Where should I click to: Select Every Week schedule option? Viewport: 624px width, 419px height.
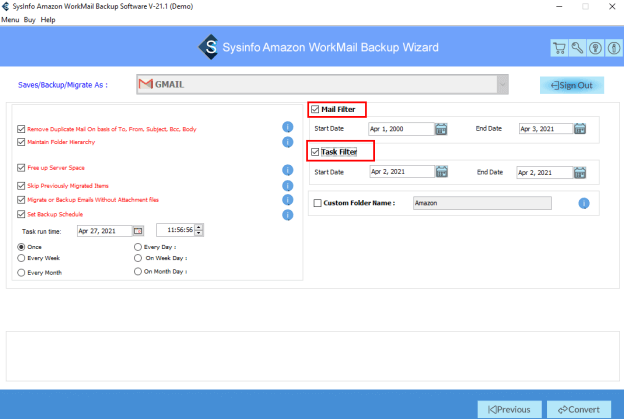pyautogui.click(x=21, y=258)
